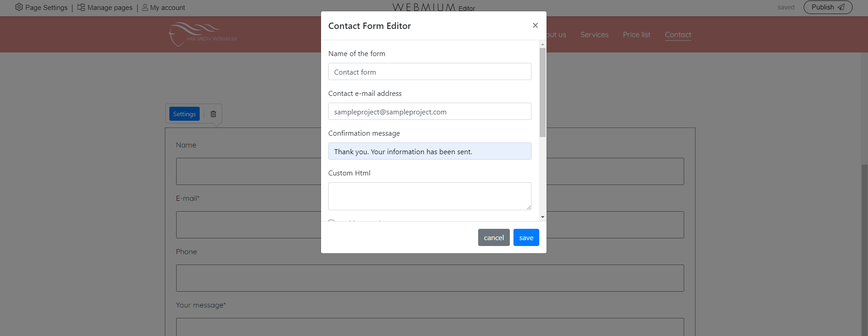Screen dimensions: 868x336
Task: Click the My account person icon
Action: (145, 7)
